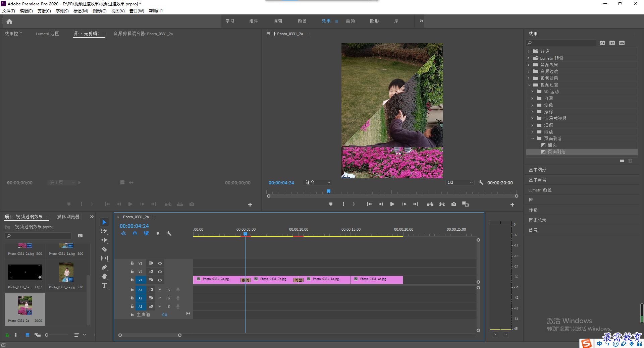Screen dimensions: 644x348
Task: Open the 媒体浏览器 panel tab
Action: pyautogui.click(x=68, y=217)
